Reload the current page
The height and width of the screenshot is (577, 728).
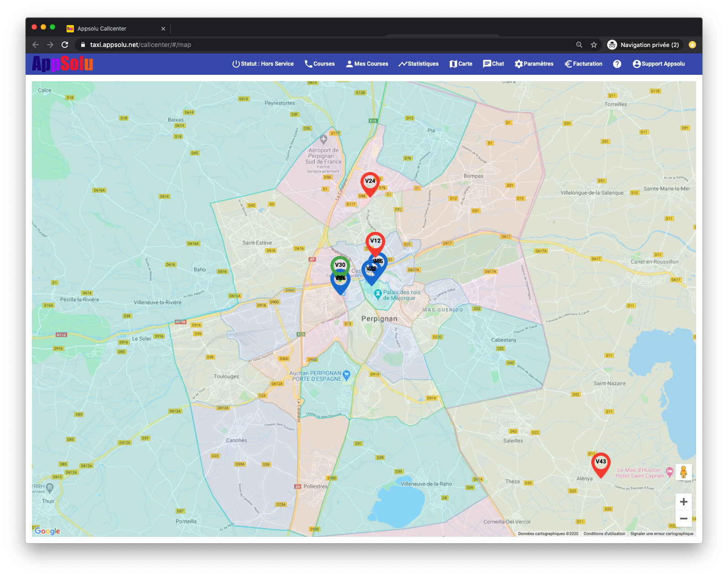(65, 45)
